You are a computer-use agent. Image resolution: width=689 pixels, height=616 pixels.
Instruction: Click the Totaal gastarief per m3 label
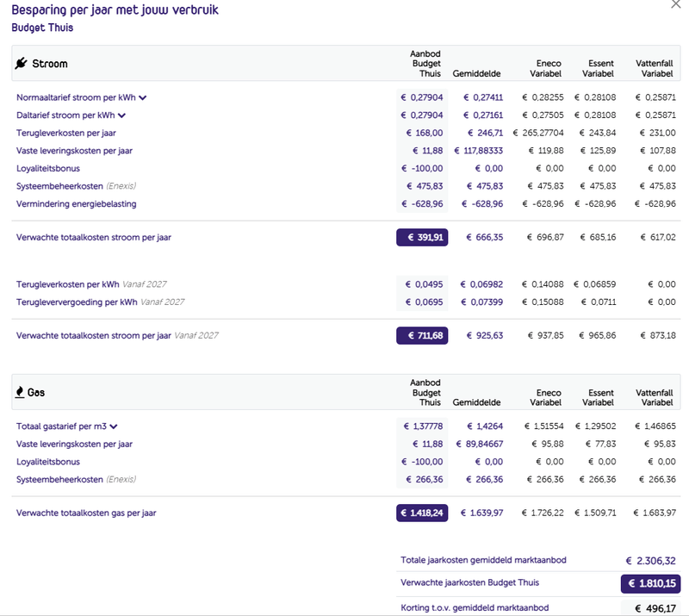61,426
